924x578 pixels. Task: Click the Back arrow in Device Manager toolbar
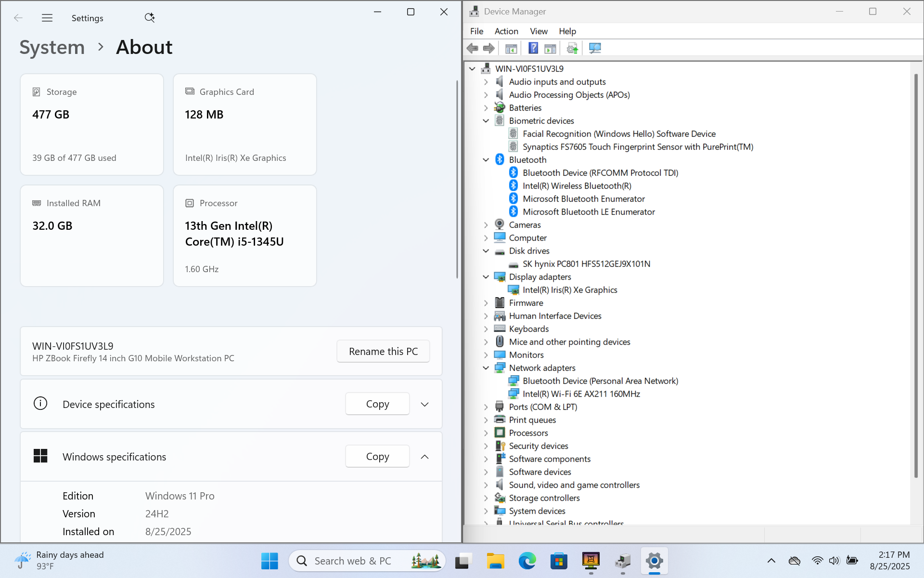472,48
